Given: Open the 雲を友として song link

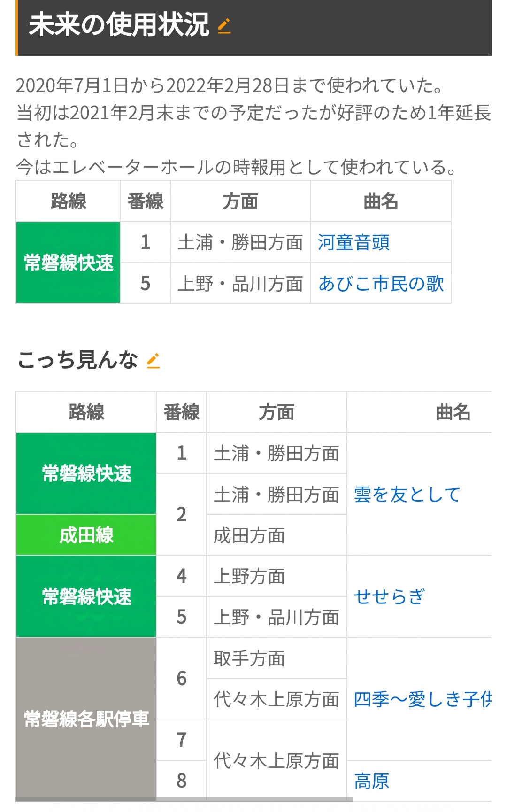Looking at the screenshot, I should (x=407, y=494).
